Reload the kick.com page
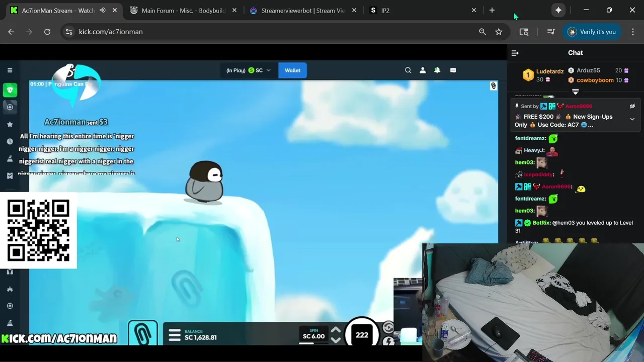644x362 pixels. click(x=47, y=32)
